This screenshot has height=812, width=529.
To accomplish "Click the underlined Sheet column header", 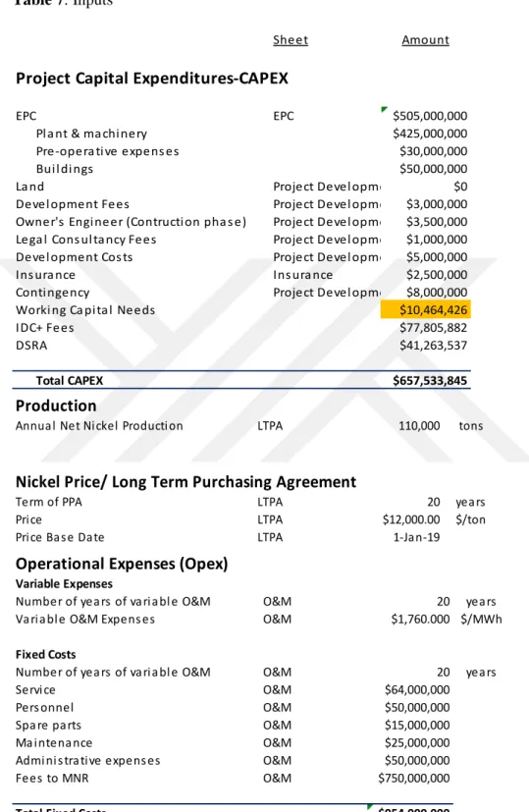I will click(291, 40).
